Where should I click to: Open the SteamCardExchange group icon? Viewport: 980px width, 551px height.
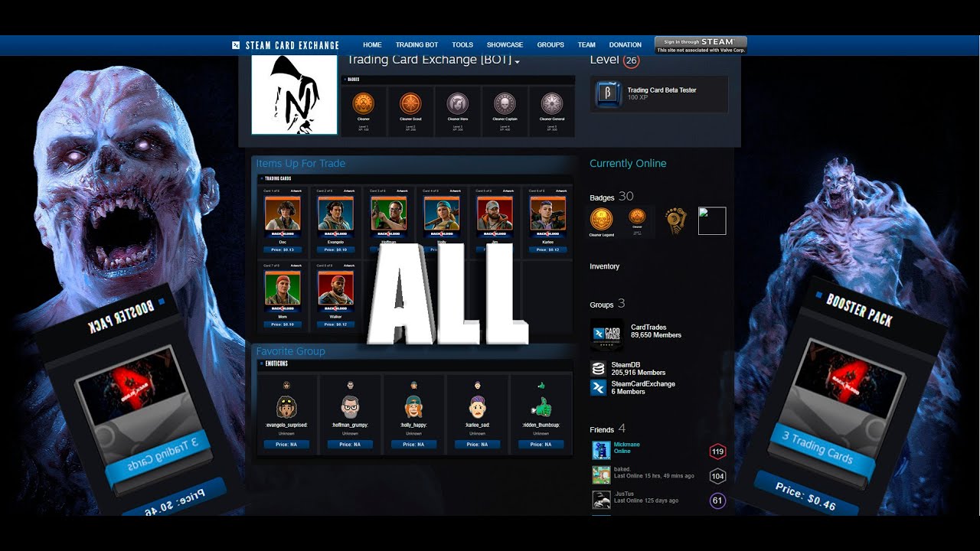click(599, 387)
